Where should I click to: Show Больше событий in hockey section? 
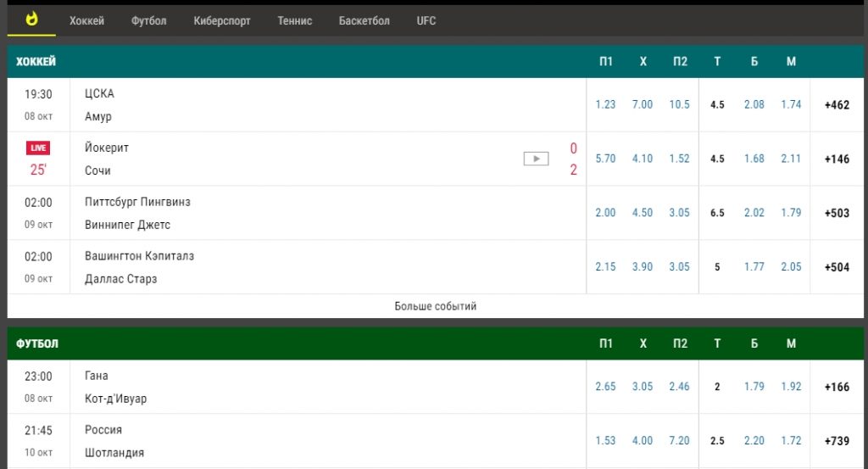click(x=435, y=306)
